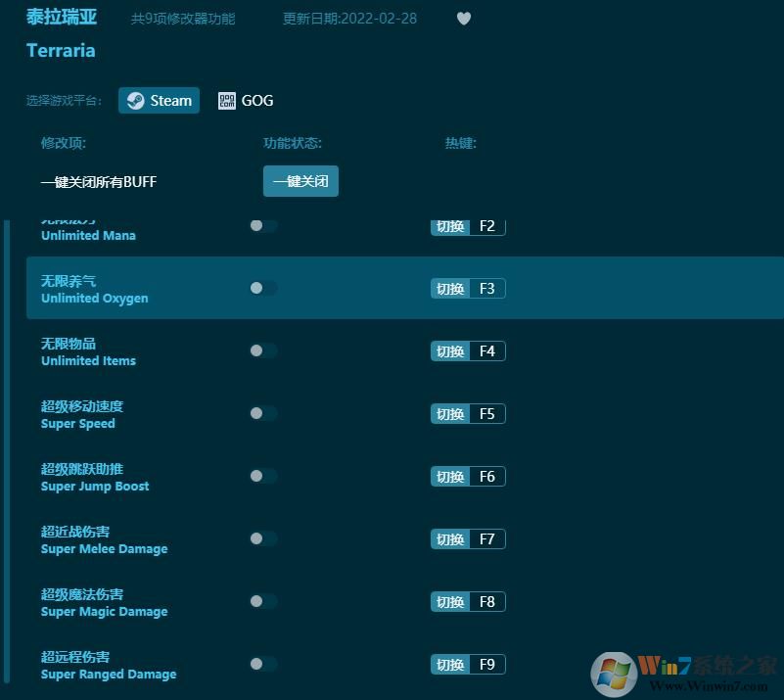Select the Steam platform button
This screenshot has width=784, height=700.
(x=159, y=101)
